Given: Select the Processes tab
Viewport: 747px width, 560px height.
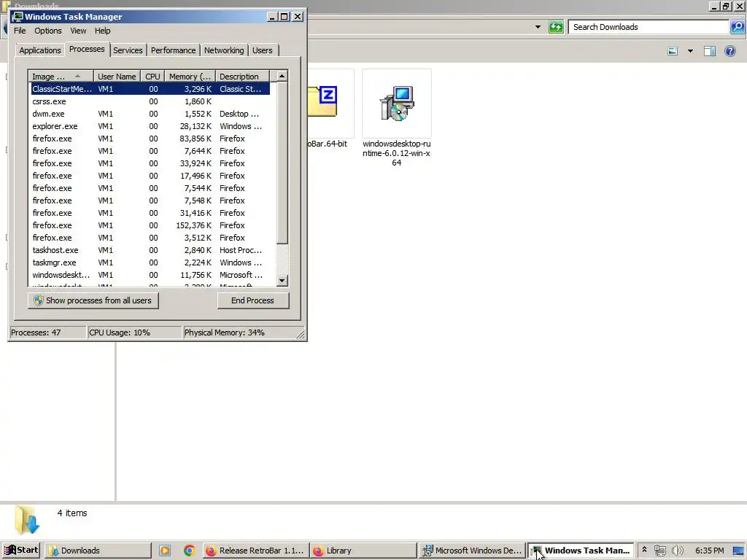Looking at the screenshot, I should [87, 49].
